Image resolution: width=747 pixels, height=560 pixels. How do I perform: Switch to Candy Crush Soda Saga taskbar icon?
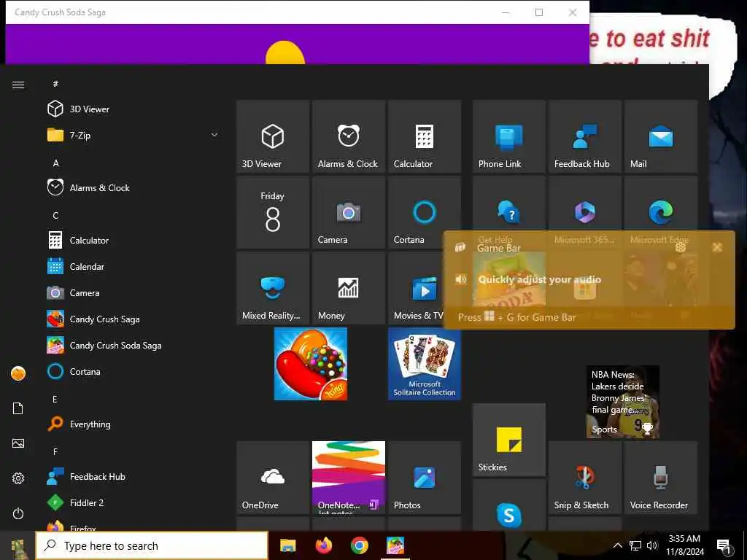click(395, 545)
